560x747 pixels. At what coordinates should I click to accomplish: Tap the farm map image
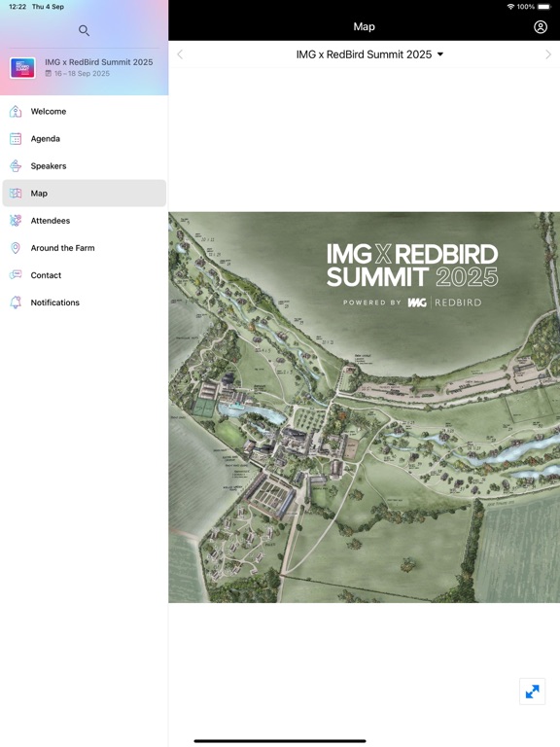pos(365,408)
